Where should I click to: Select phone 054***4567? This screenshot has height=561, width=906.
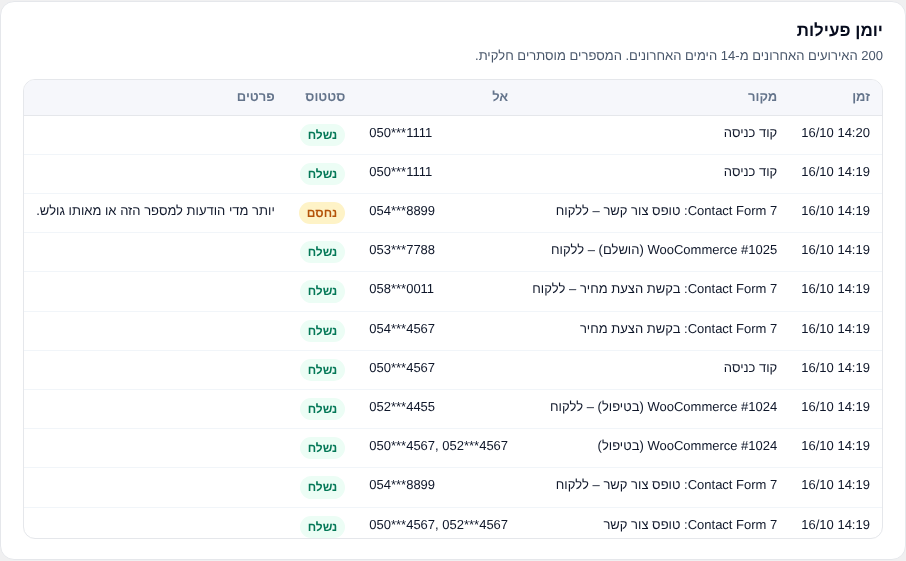[x=402, y=329]
